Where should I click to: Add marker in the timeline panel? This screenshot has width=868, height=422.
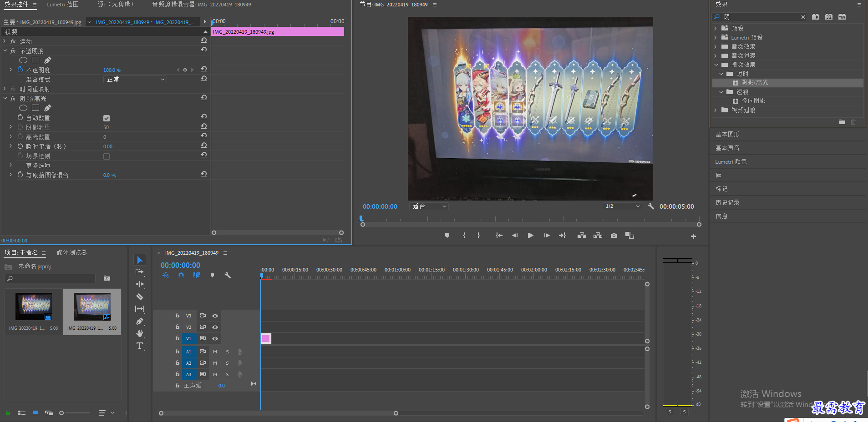(212, 275)
